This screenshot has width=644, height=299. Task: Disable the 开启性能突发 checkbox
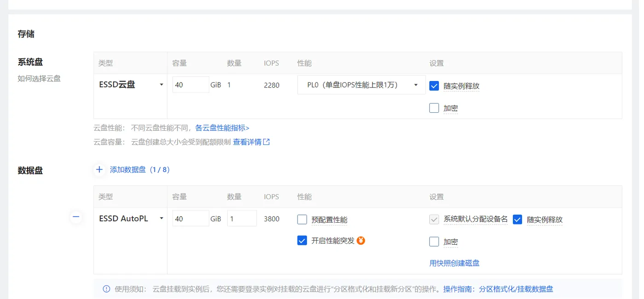pyautogui.click(x=302, y=240)
